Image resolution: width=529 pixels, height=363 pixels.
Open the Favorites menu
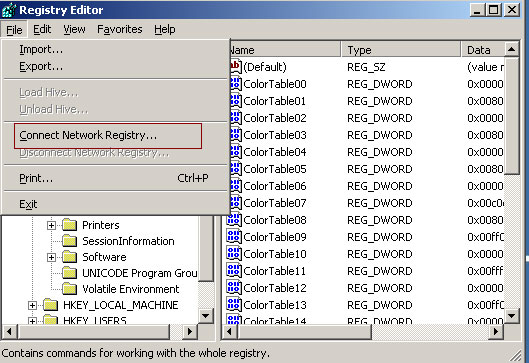point(120,30)
